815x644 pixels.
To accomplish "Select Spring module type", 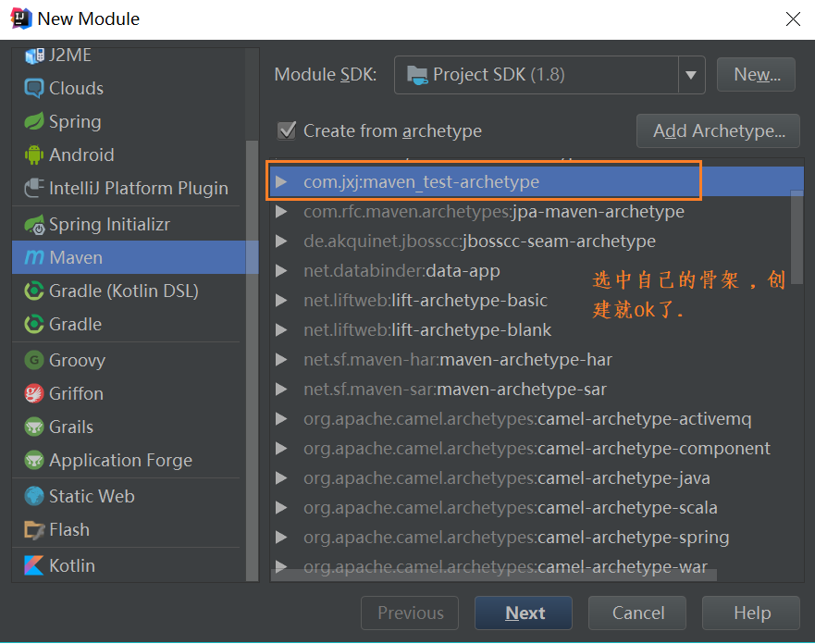I will click(x=129, y=121).
